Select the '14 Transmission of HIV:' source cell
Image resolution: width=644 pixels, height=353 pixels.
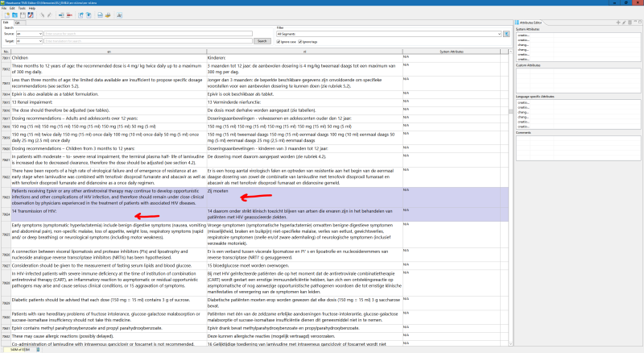109,214
